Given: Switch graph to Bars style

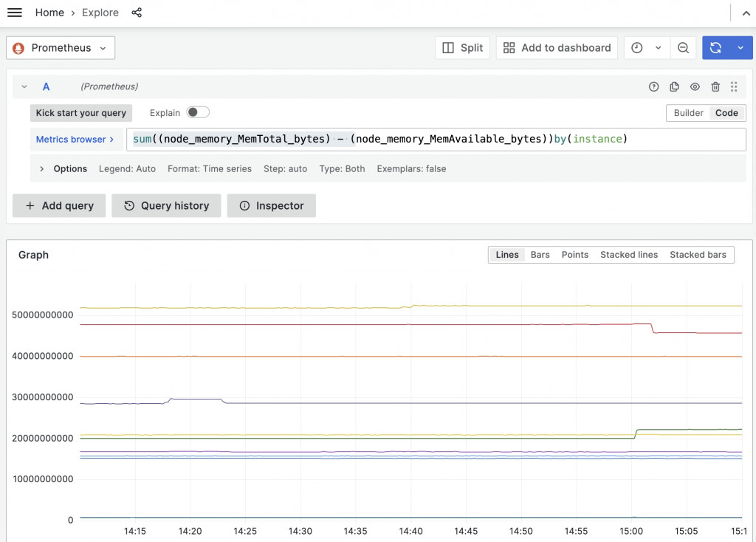Looking at the screenshot, I should coord(540,255).
